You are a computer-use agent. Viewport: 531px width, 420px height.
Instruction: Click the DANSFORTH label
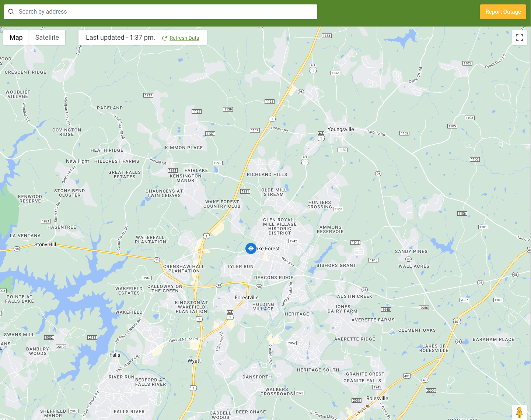coord(257,377)
